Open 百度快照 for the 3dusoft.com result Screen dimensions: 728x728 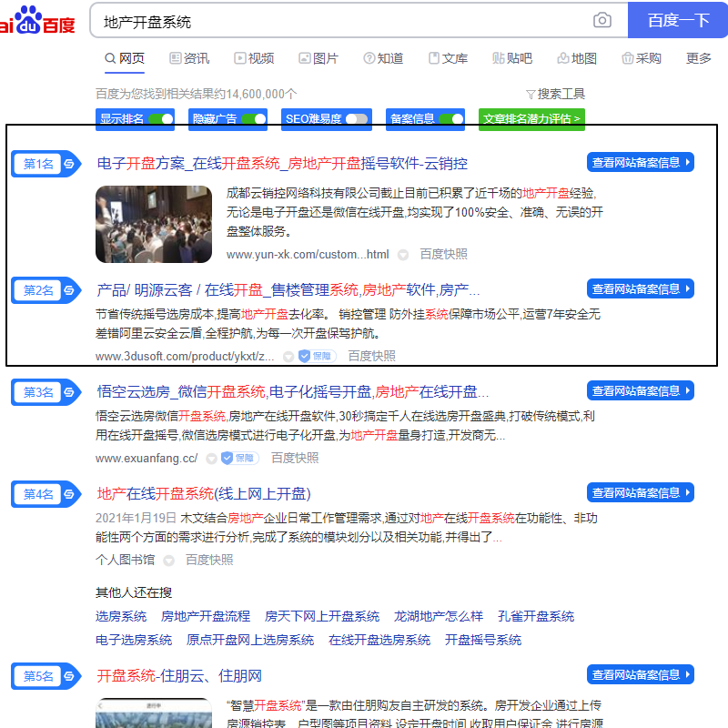pos(372,356)
